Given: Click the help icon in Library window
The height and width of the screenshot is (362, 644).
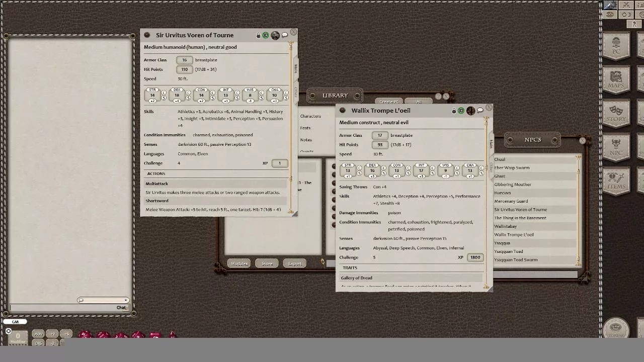Looking at the screenshot, I should click(x=438, y=96).
